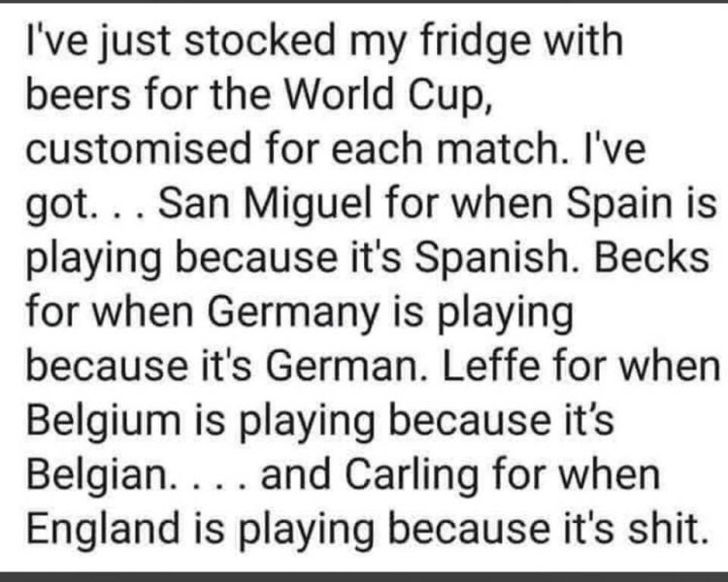728x582 pixels.
Task: Click the word "England"
Action: coord(103,529)
